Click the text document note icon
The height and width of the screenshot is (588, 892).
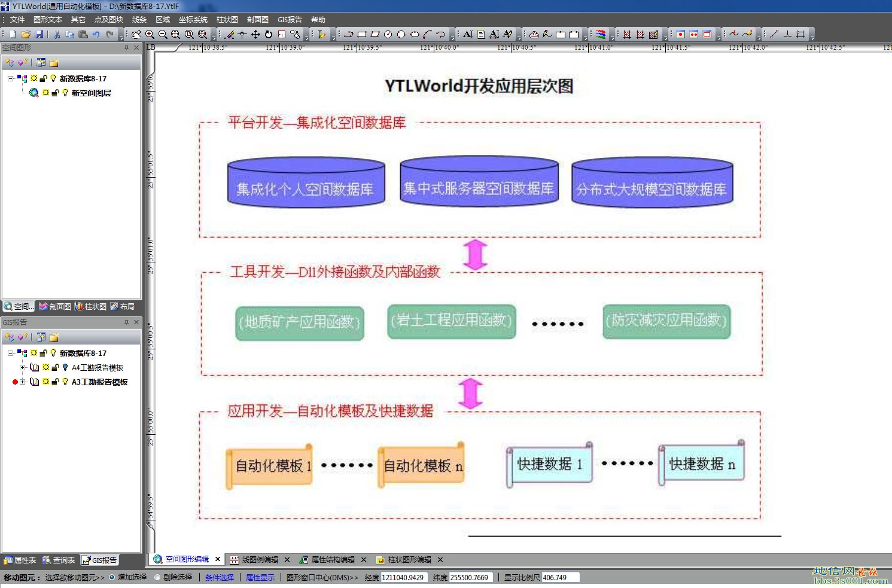click(481, 35)
